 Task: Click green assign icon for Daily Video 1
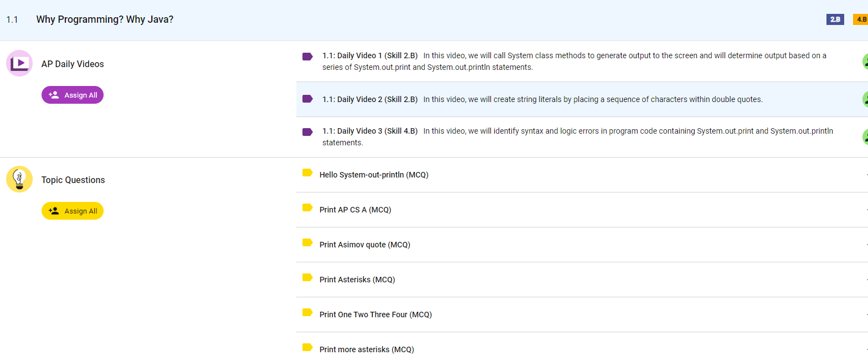(x=865, y=62)
